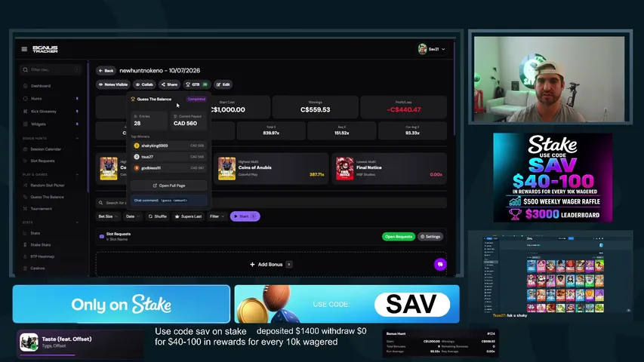Click the gold first-place medal icon
Screen dimensions: 644x362
pos(137,146)
